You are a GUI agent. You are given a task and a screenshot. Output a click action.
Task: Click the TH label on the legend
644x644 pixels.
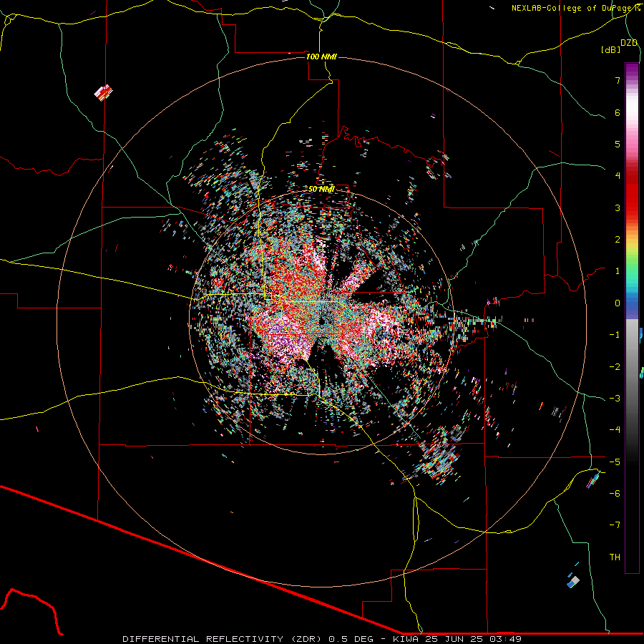coord(615,557)
